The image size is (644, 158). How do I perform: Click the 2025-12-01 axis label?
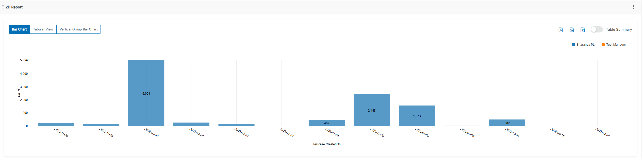[x=242, y=132]
